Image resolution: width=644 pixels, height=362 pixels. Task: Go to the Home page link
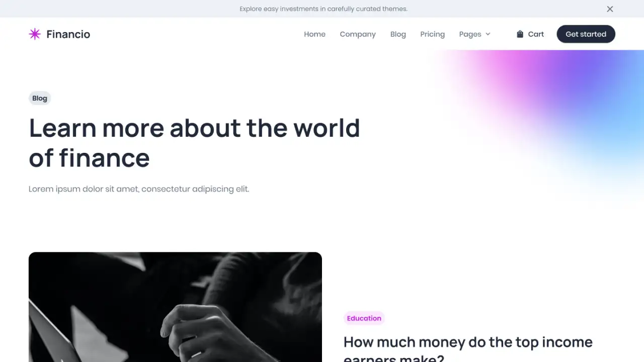(x=314, y=34)
